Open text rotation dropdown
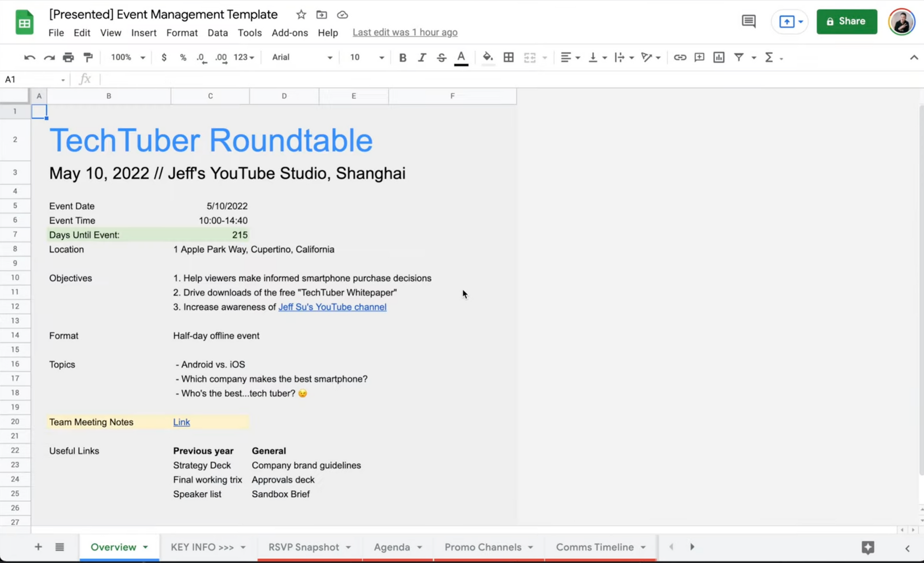This screenshot has height=563, width=924. 651,57
